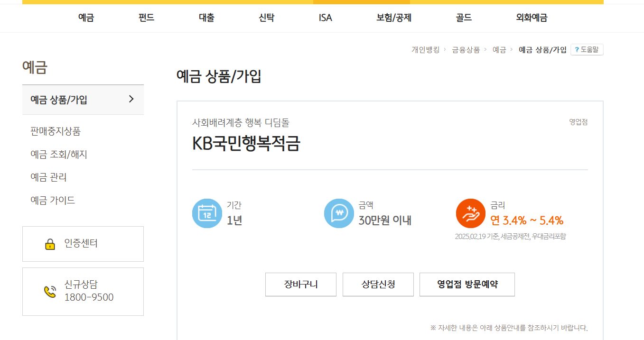Open the ISA menu in top navigation

pyautogui.click(x=326, y=18)
